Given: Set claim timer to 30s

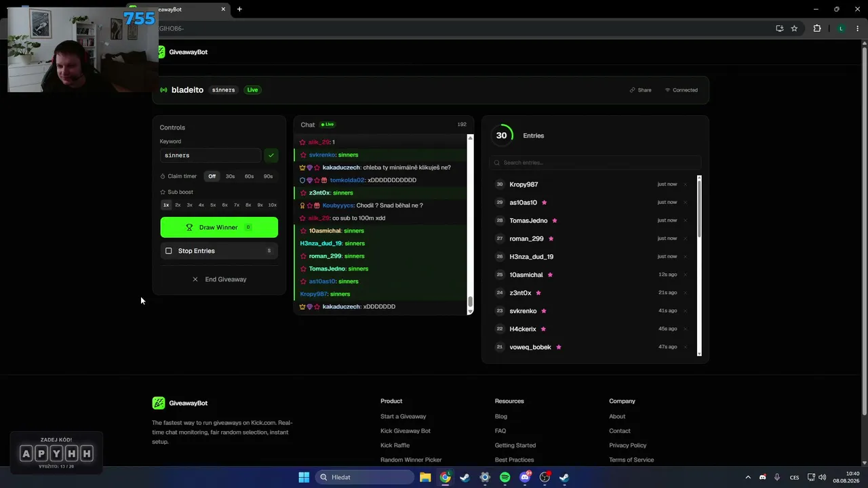Looking at the screenshot, I should coord(231,176).
